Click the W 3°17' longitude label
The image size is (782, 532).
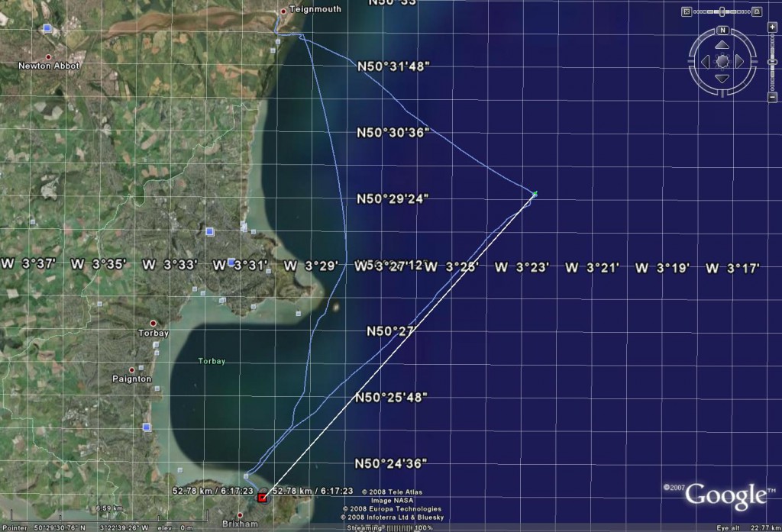(732, 268)
